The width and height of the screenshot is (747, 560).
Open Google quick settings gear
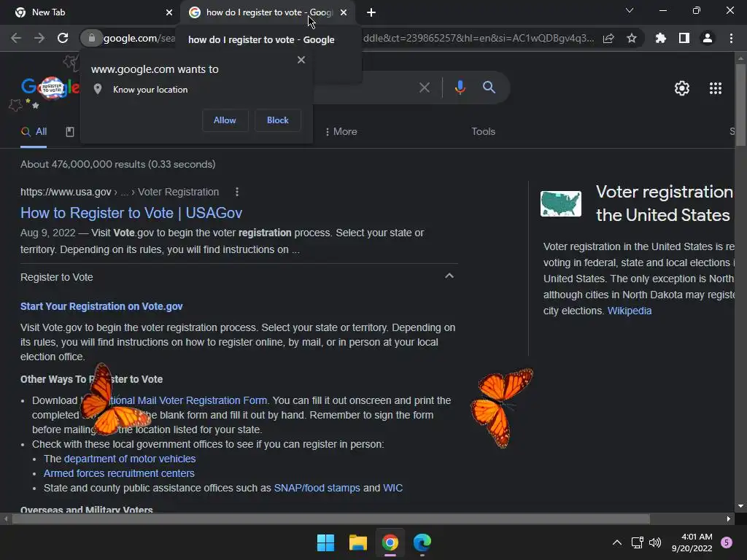coord(682,88)
